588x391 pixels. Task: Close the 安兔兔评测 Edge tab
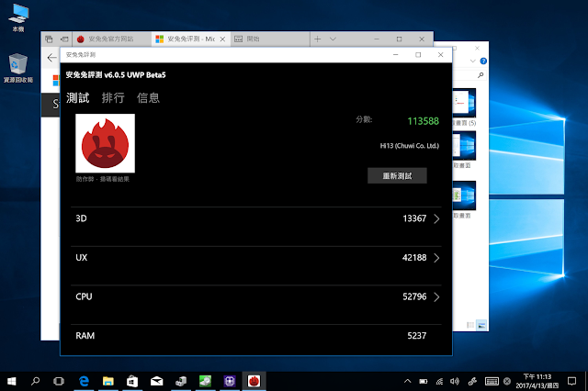point(222,39)
